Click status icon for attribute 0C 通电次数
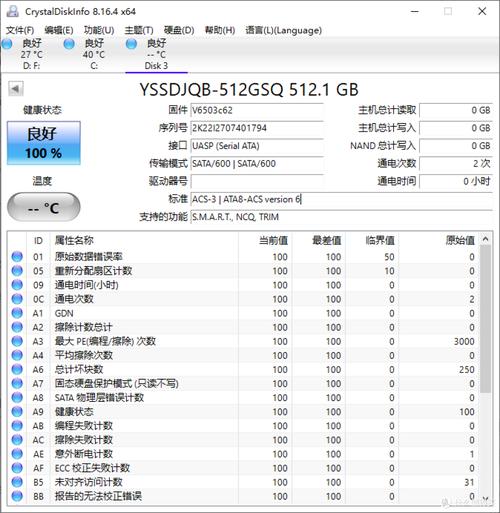500x513 pixels. pyautogui.click(x=17, y=299)
